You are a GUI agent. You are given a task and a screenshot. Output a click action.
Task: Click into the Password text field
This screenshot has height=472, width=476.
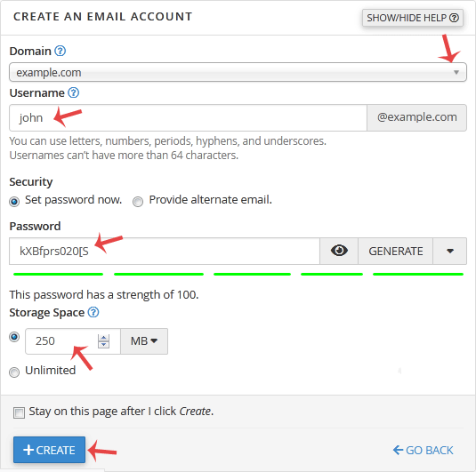click(x=165, y=251)
